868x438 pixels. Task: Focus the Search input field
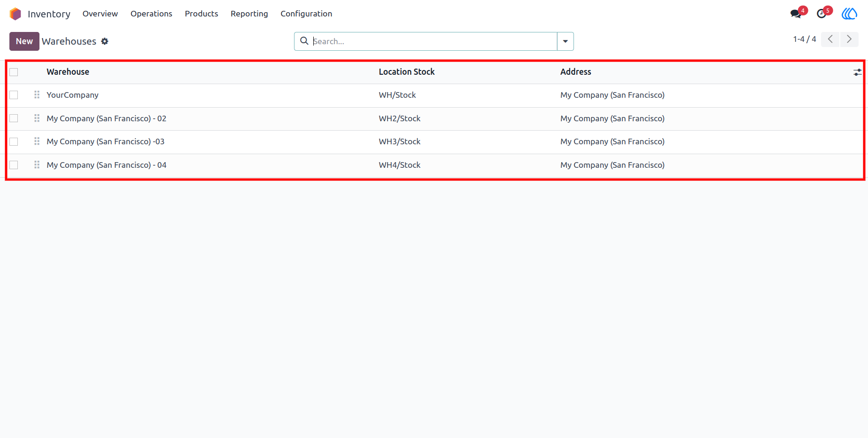coord(434,41)
